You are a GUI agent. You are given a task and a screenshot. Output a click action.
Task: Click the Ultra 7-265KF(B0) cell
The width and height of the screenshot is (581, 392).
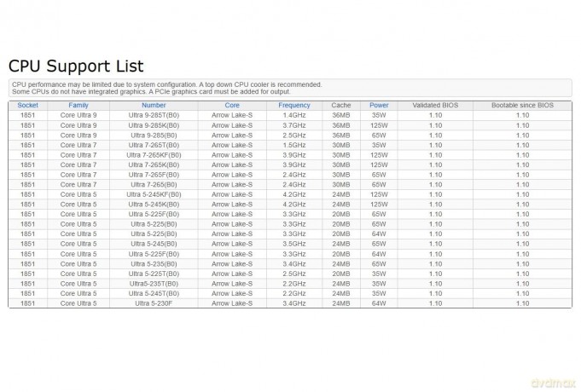[x=154, y=155]
